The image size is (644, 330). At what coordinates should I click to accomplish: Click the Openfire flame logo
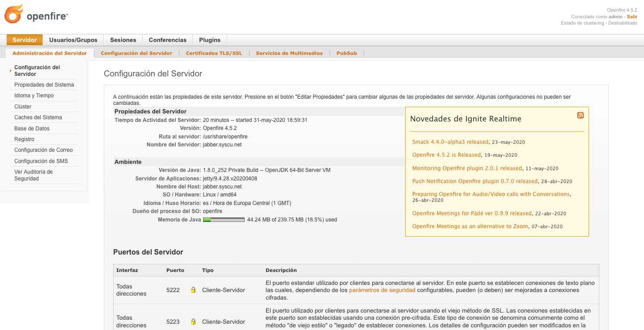click(13, 14)
